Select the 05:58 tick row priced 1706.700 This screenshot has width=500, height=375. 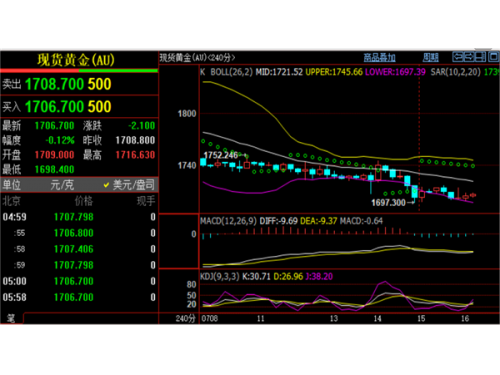(x=79, y=297)
